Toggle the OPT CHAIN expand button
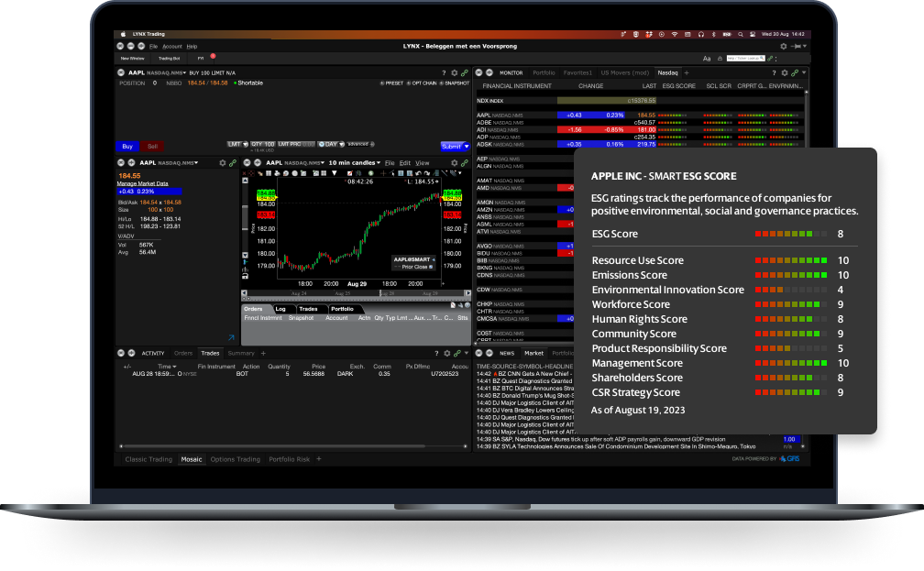The image size is (924, 571). click(x=409, y=83)
